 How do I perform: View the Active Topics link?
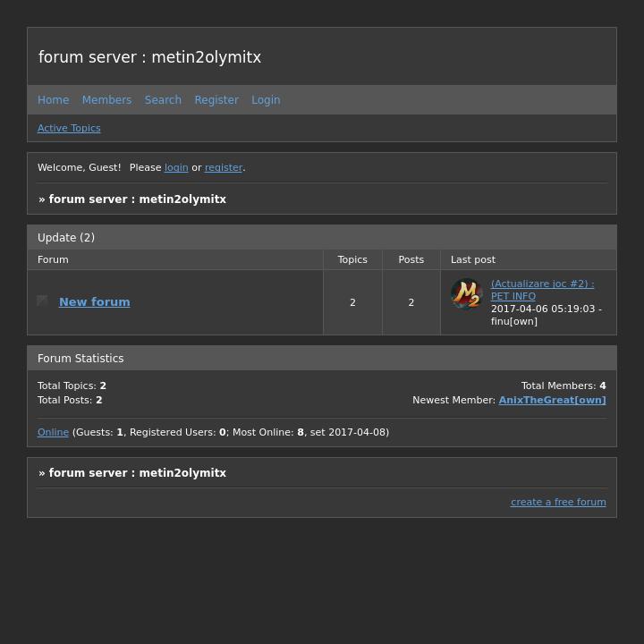[x=69, y=128]
